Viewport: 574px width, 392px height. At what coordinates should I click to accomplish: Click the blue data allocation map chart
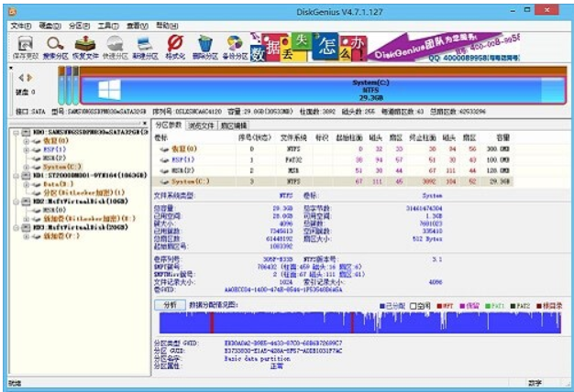(359, 322)
